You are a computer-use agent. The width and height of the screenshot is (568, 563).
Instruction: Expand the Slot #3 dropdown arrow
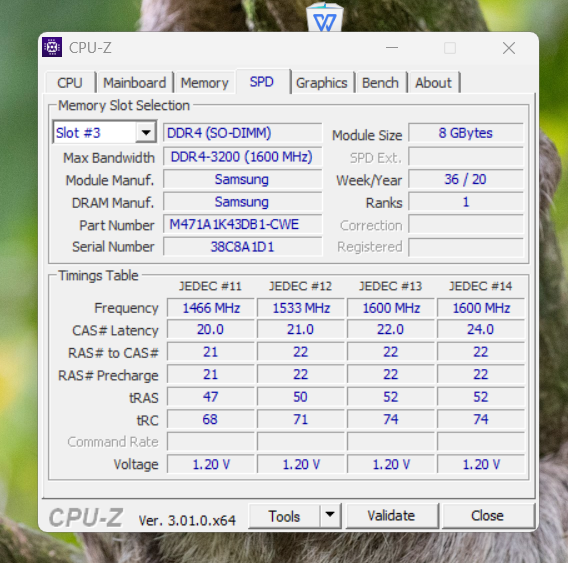click(x=146, y=132)
